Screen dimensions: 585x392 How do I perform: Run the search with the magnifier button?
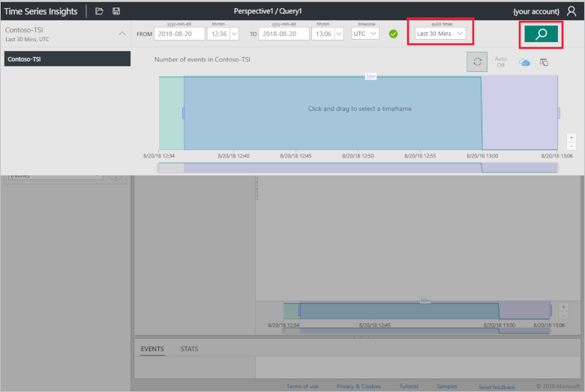541,34
